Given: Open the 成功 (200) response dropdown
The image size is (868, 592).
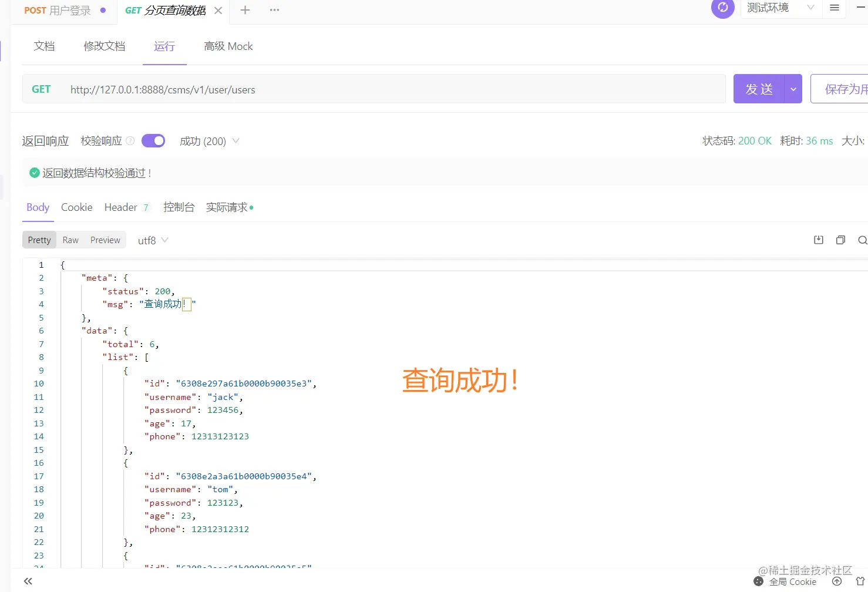Looking at the screenshot, I should [x=210, y=141].
